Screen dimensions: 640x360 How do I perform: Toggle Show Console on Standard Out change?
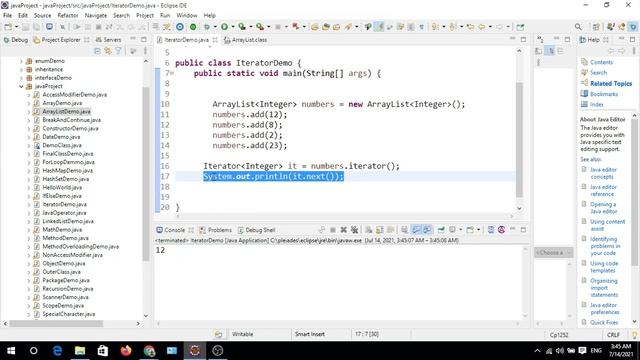[416, 230]
